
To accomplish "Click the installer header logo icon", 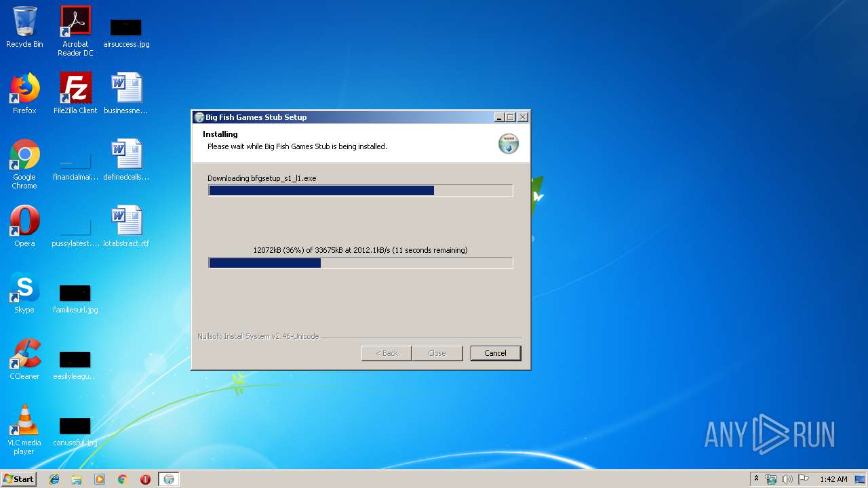I will point(509,144).
